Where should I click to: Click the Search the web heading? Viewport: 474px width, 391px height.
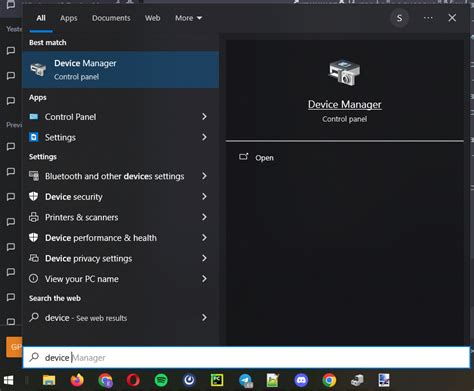[x=55, y=298]
